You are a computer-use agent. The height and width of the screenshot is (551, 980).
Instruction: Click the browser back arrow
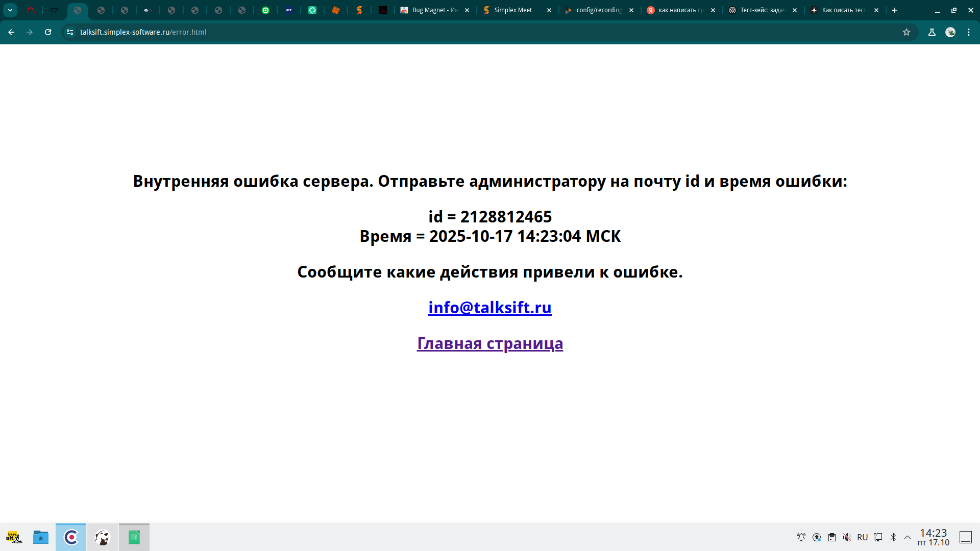pyautogui.click(x=11, y=32)
